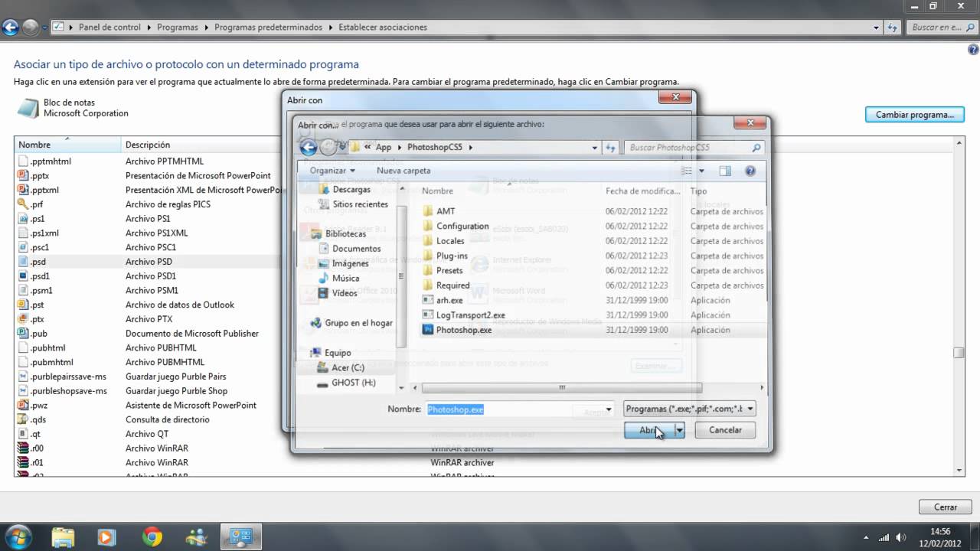This screenshot has height=551, width=980.
Task: Sort by Tipo column header
Action: click(725, 191)
